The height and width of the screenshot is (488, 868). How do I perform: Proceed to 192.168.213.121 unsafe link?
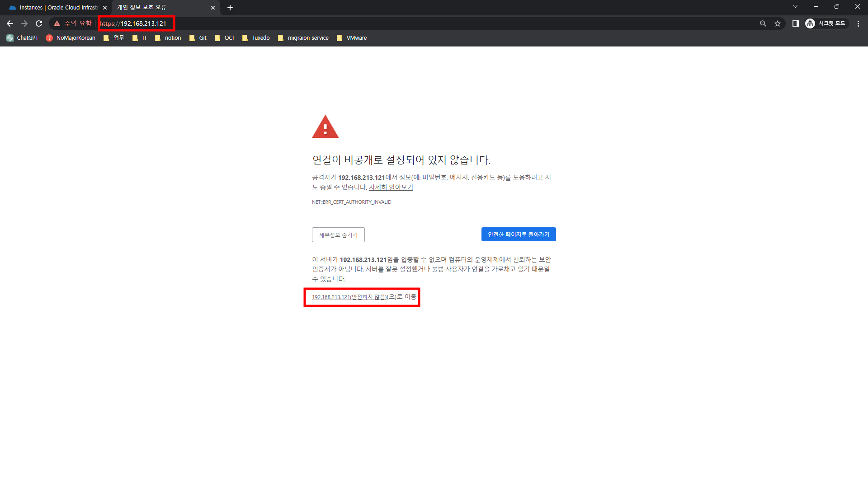coord(349,297)
